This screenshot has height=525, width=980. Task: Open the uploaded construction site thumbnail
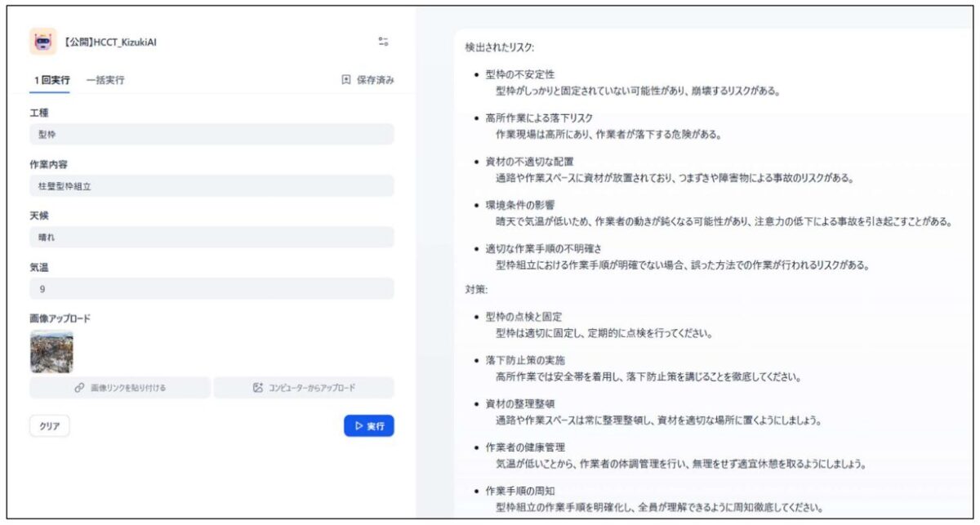[51, 352]
